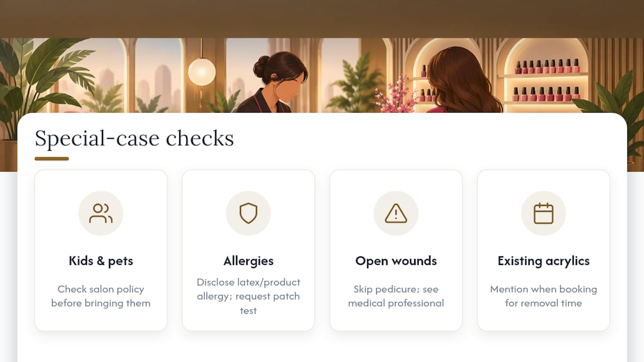644x362 pixels.
Task: Click the people icon above Kids & pets
Action: 101,213
